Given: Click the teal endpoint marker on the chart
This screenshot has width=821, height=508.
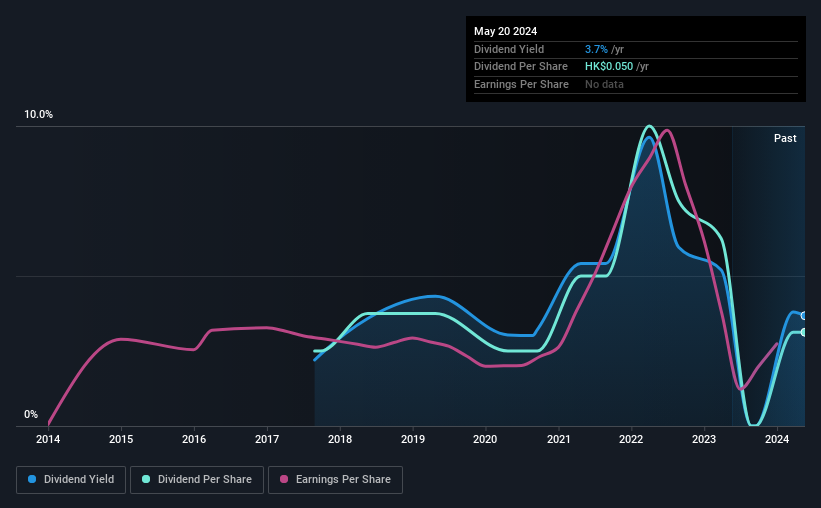Looking at the screenshot, I should pos(803,333).
